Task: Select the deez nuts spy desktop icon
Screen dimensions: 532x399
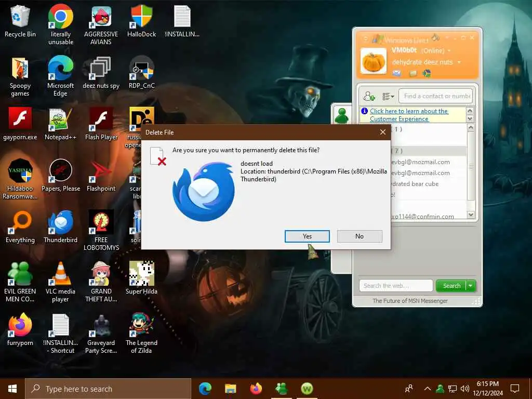Action: click(x=101, y=73)
